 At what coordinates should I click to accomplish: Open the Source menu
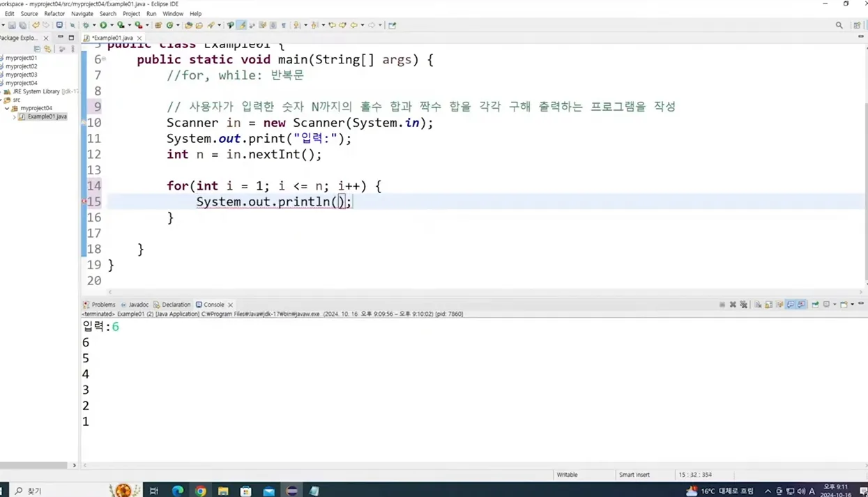[x=29, y=13]
